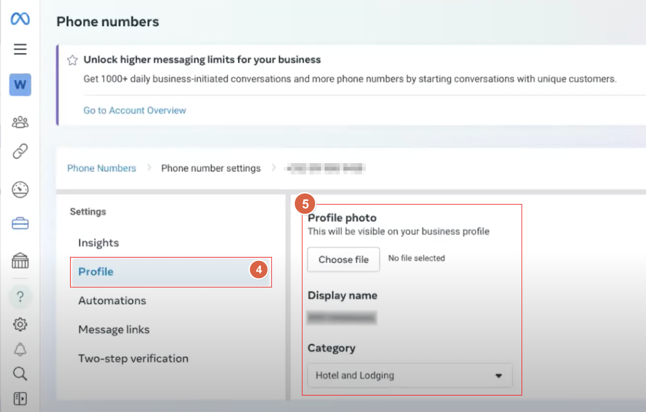Click the search magnifier icon
The height and width of the screenshot is (412, 646).
tap(20, 374)
